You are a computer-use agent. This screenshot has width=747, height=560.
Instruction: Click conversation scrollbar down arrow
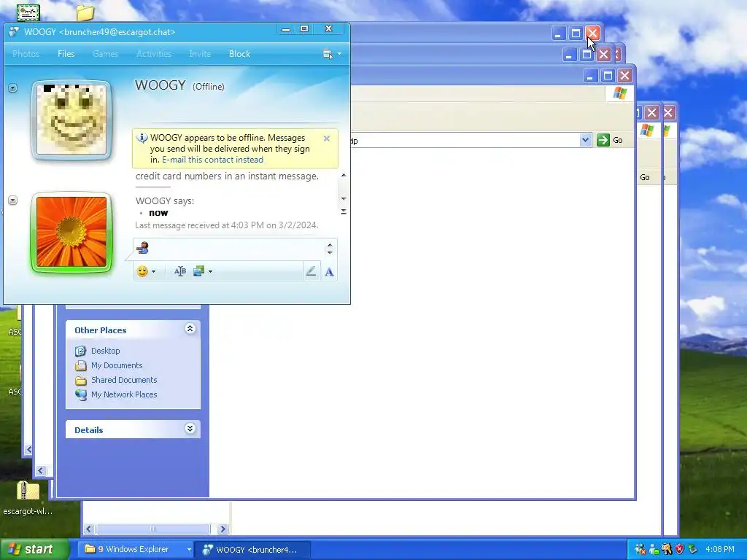344,198
